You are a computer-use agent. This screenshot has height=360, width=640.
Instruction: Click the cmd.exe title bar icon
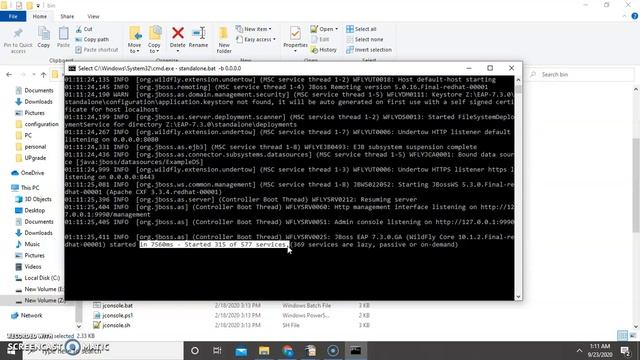72,68
